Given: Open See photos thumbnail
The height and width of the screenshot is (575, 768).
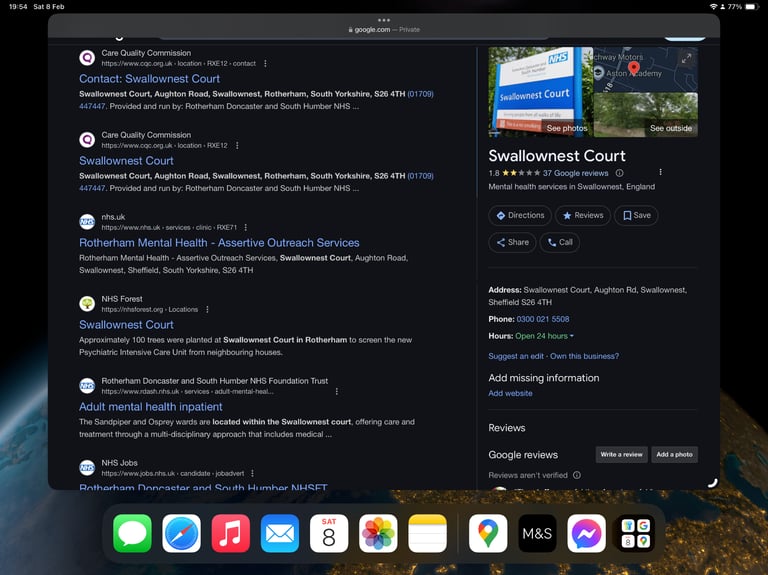Looking at the screenshot, I should coord(541,92).
